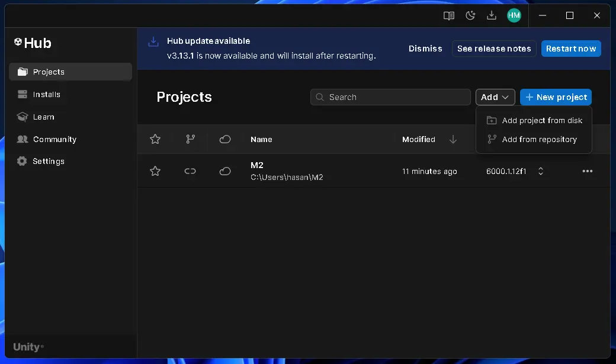Select Add from repository
The height and width of the screenshot is (364, 616).
[x=534, y=140]
